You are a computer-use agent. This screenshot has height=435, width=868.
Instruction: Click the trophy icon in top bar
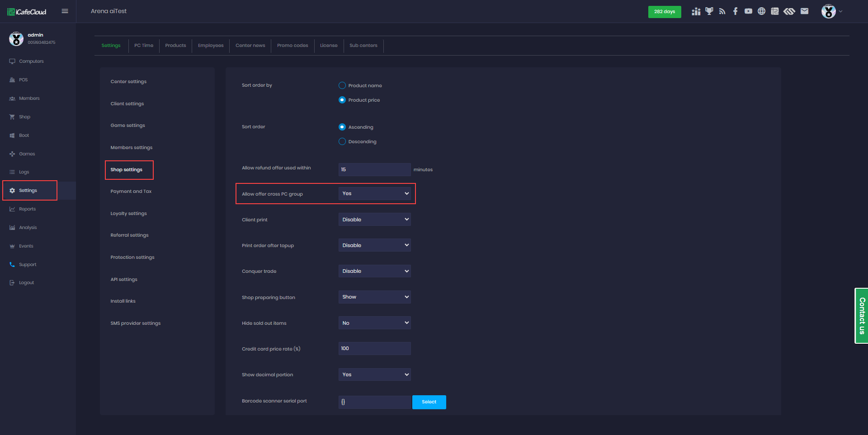(709, 11)
